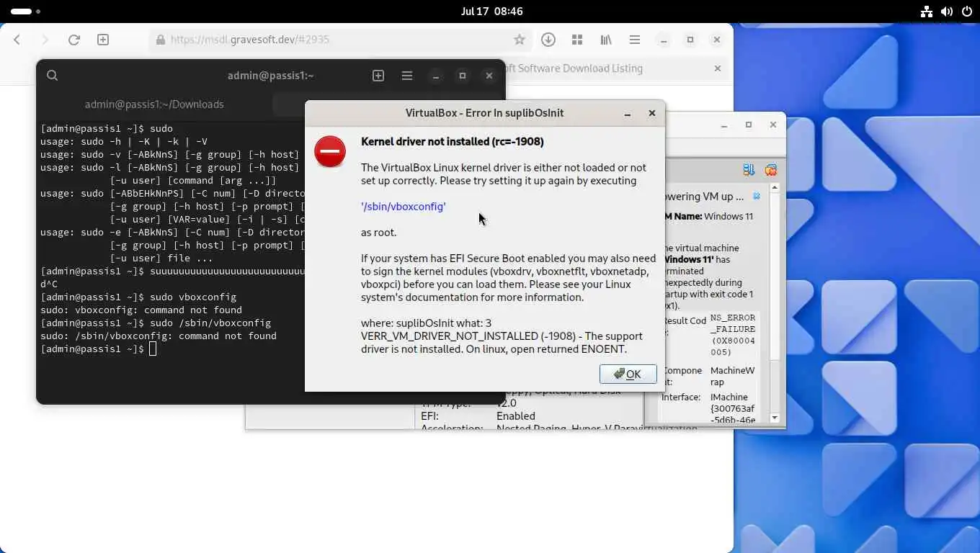
Task: View site lock security icon
Action: pyautogui.click(x=160, y=40)
